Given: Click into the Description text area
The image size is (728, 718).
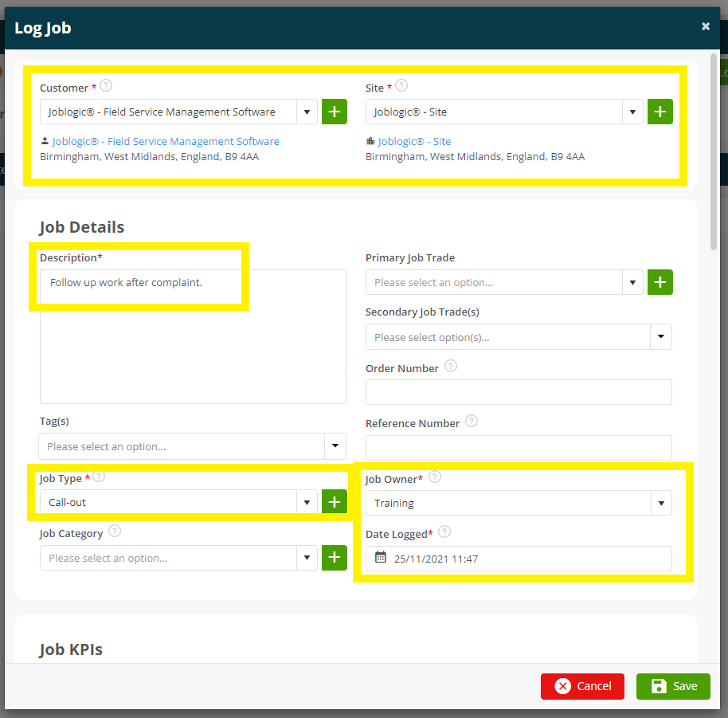Looking at the screenshot, I should point(193,337).
